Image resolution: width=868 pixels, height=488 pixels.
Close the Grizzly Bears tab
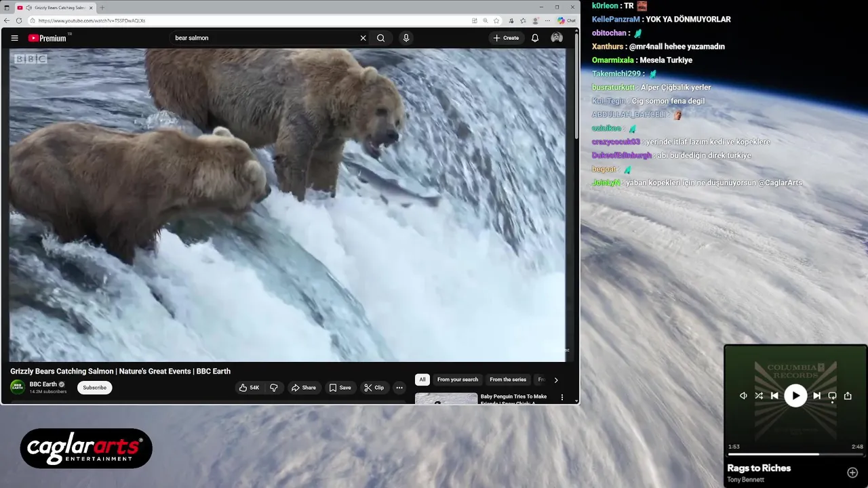(91, 7)
